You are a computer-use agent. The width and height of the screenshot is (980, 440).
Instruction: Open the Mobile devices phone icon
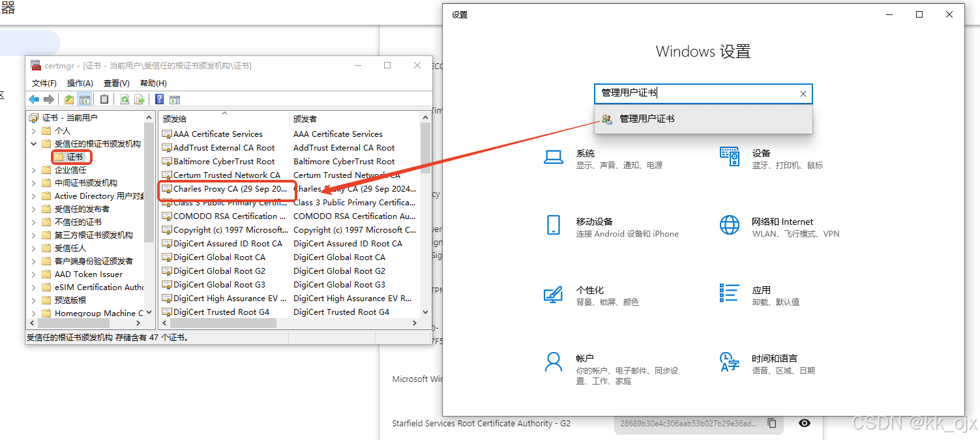point(554,225)
